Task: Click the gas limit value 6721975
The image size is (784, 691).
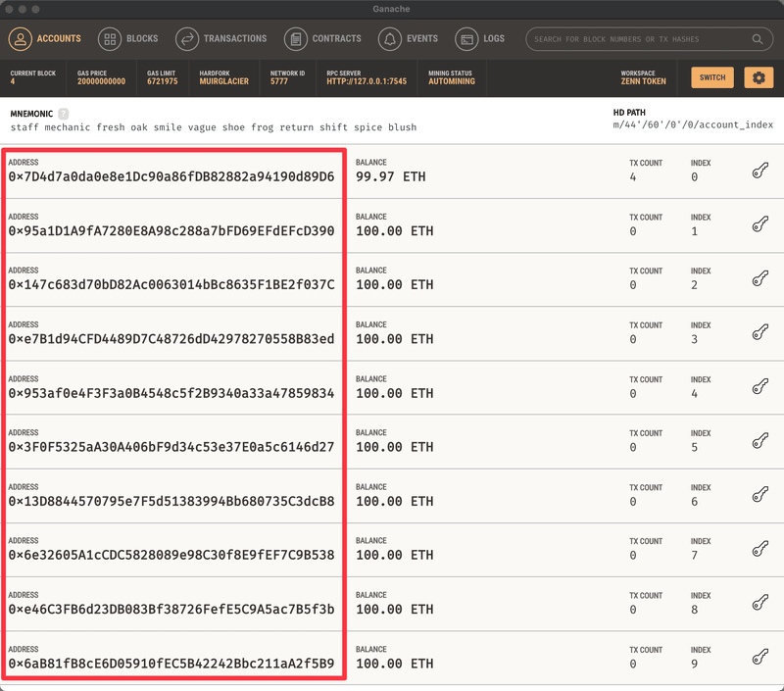Action: coord(162,81)
